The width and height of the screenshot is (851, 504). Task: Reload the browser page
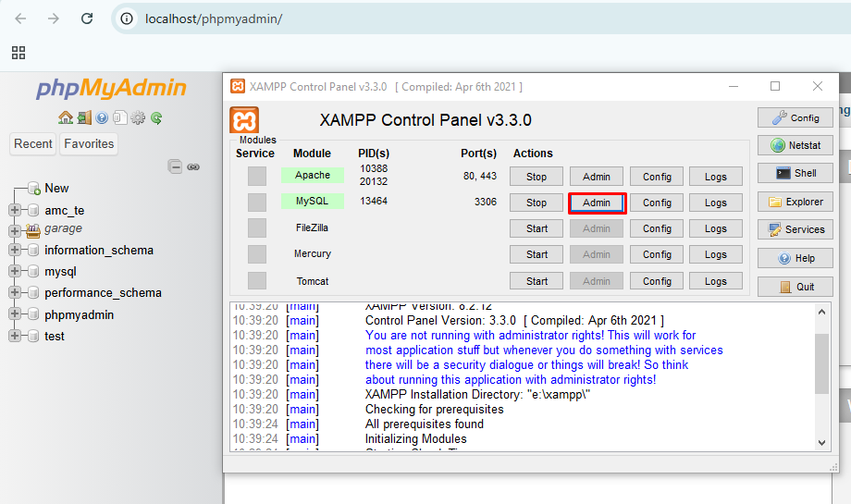pyautogui.click(x=87, y=18)
